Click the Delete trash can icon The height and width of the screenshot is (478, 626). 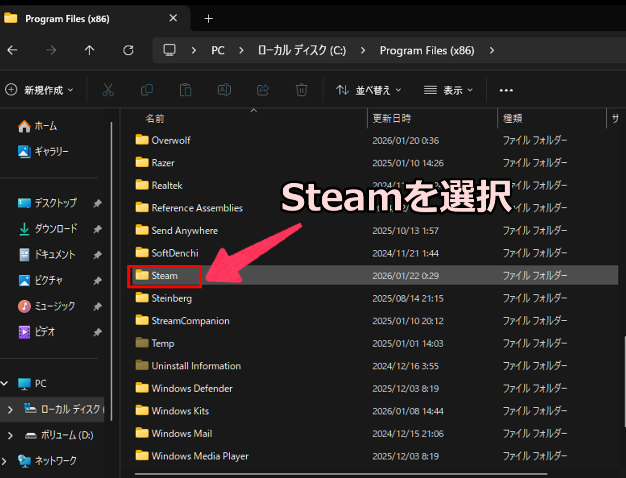301,90
